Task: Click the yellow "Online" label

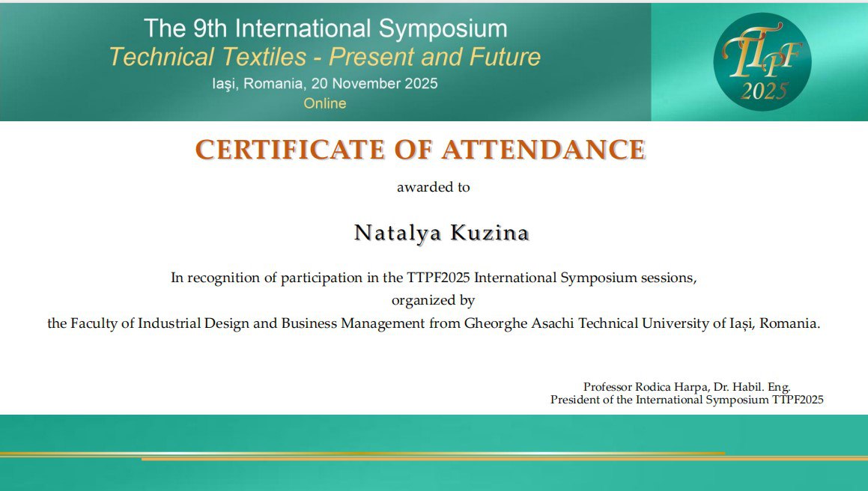Action: click(x=325, y=103)
